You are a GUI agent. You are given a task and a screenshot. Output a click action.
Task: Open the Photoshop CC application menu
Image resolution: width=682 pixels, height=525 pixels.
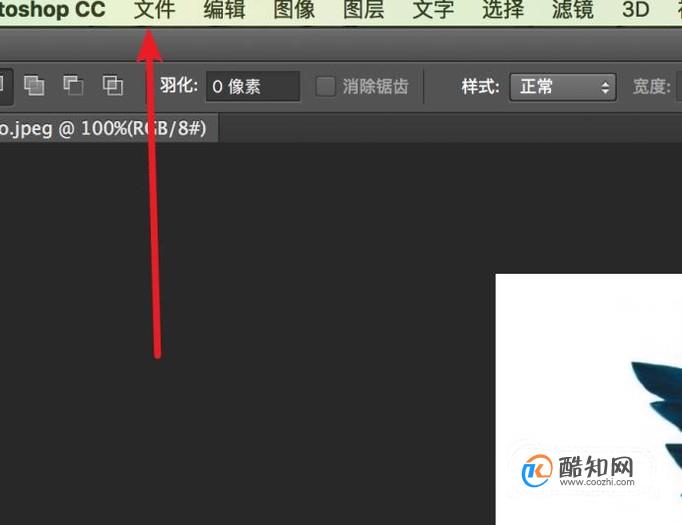tap(52, 10)
